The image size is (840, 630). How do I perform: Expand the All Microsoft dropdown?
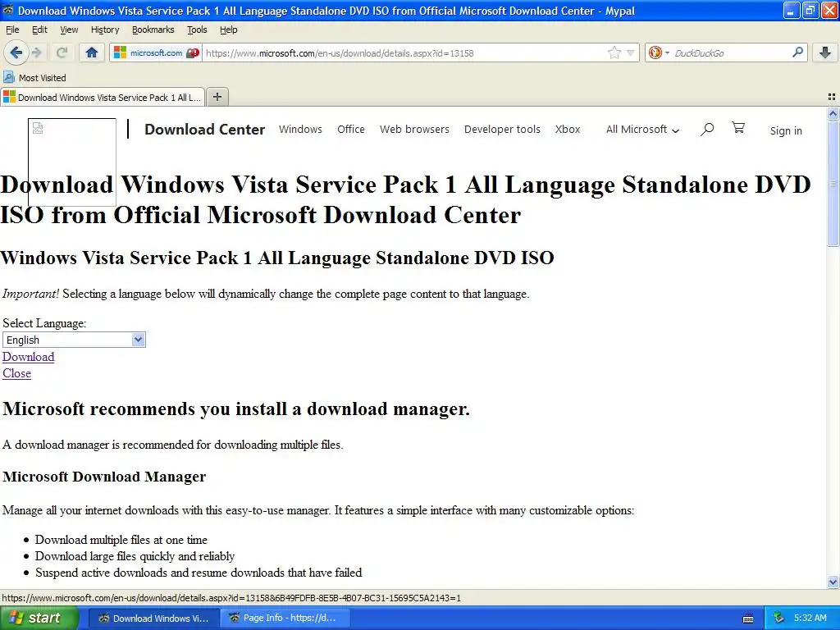642,129
